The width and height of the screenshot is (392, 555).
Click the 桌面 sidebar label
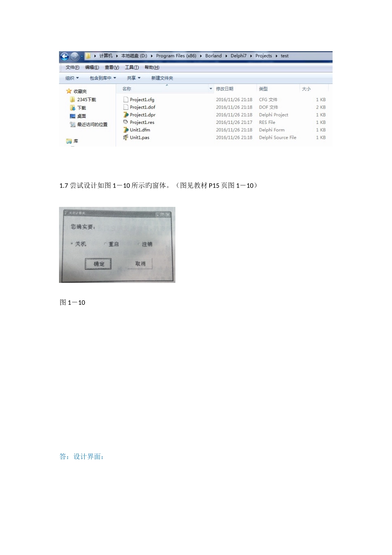point(81,116)
